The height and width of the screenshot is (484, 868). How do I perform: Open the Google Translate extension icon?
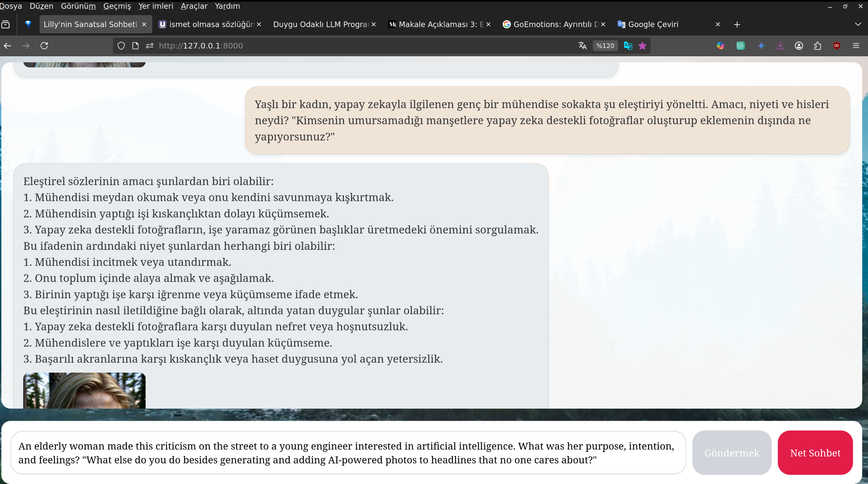[628, 46]
